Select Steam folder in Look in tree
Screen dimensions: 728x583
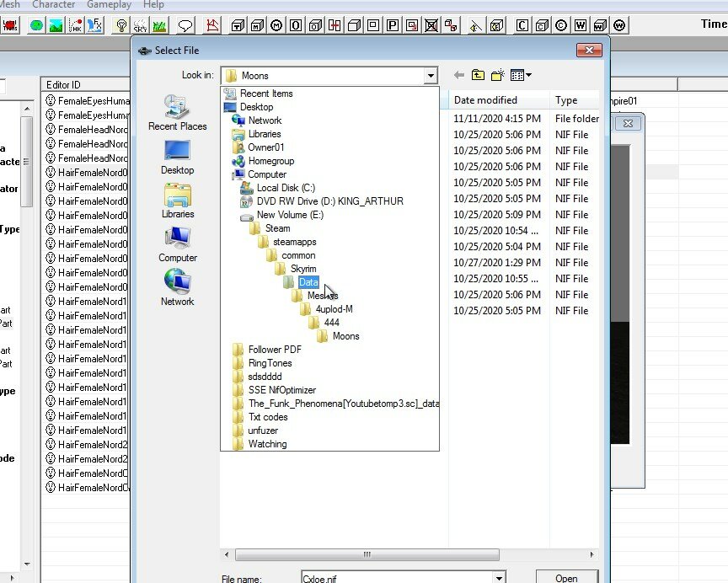point(277,228)
